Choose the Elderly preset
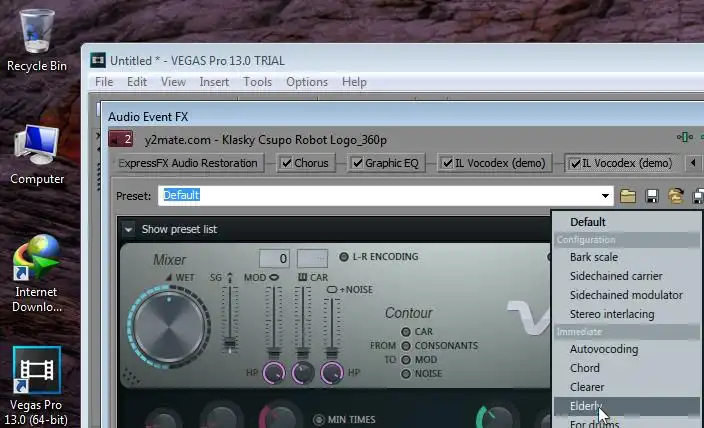This screenshot has height=428, width=704. click(627, 406)
